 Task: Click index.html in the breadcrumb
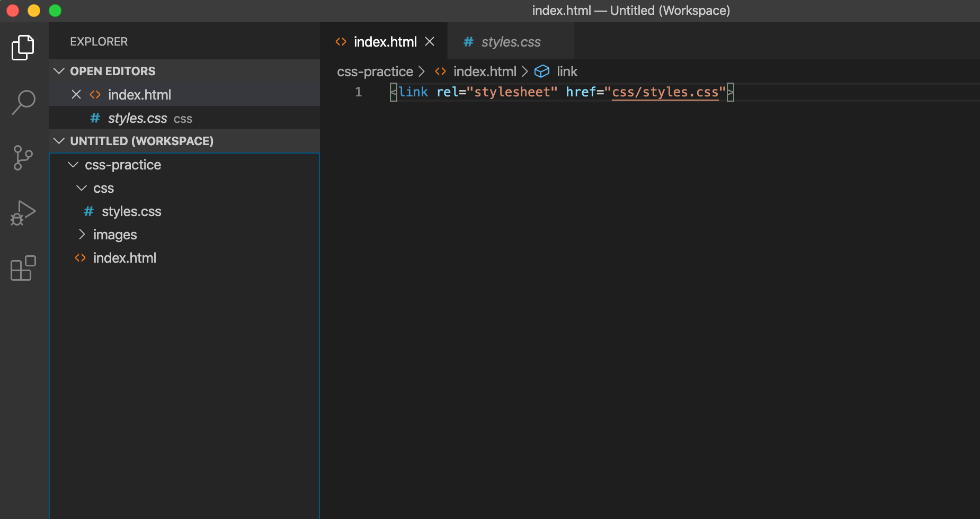[485, 71]
